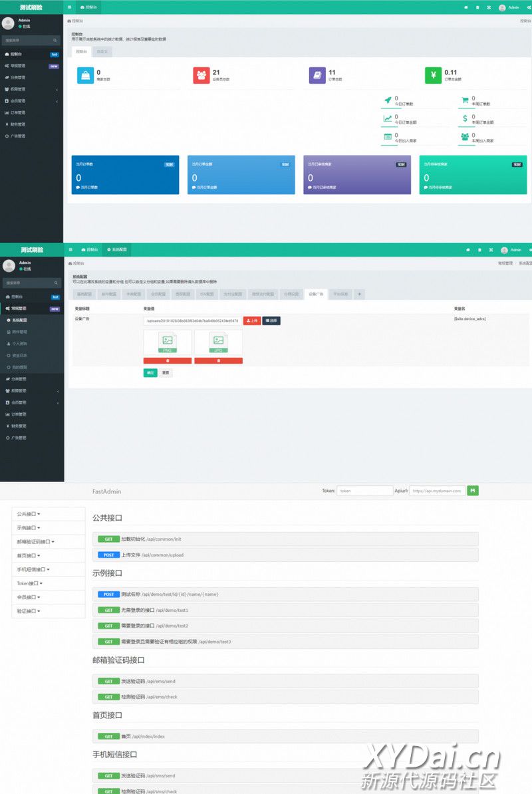This screenshot has height=794, width=532.
Task: Click the trash icon in the 系统配置 header
Action: 479,249
